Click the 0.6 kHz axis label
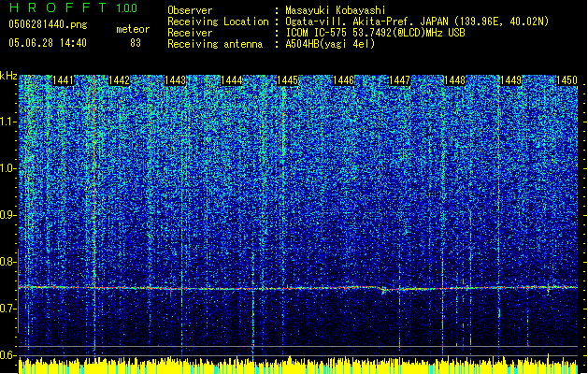Screen dimensions: 588x374 7,355
